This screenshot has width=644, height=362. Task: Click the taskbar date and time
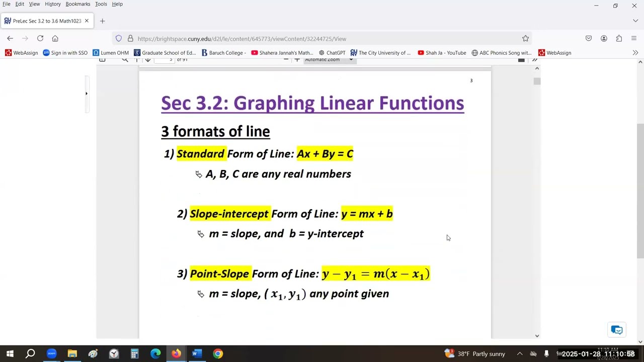point(598,353)
